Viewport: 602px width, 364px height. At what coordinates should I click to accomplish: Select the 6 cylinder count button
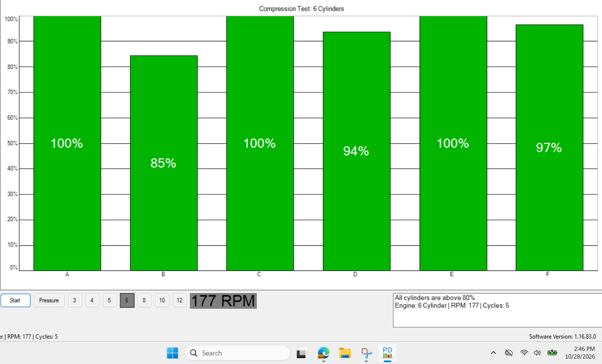pos(127,300)
